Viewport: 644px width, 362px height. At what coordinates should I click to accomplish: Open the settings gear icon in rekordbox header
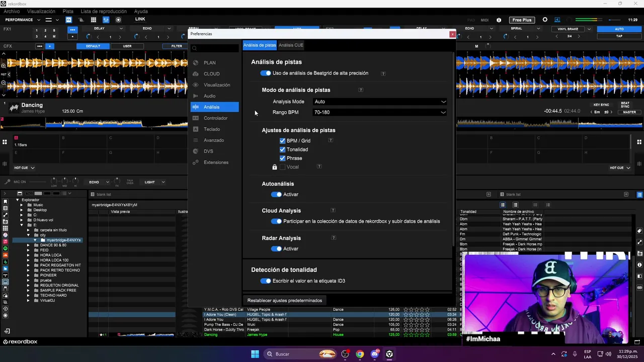545,20
